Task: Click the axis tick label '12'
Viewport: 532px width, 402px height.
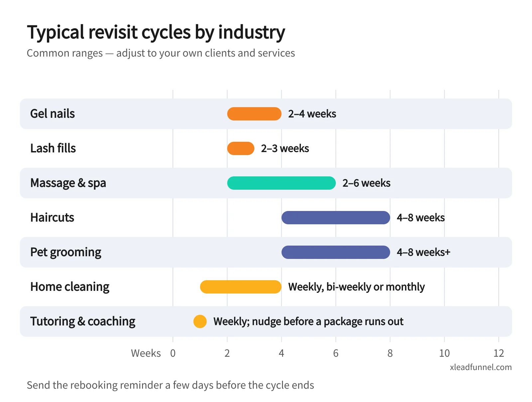Action: click(499, 353)
